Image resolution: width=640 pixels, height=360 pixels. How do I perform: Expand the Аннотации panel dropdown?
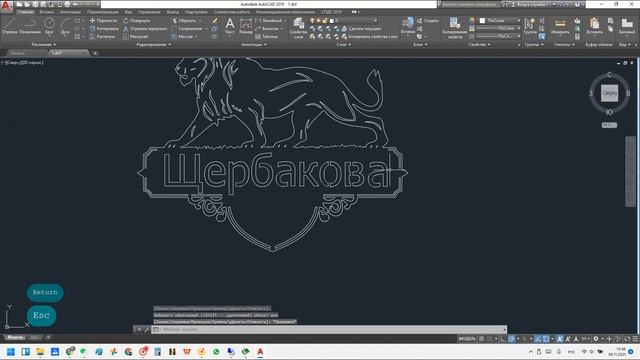pyautogui.click(x=254, y=44)
